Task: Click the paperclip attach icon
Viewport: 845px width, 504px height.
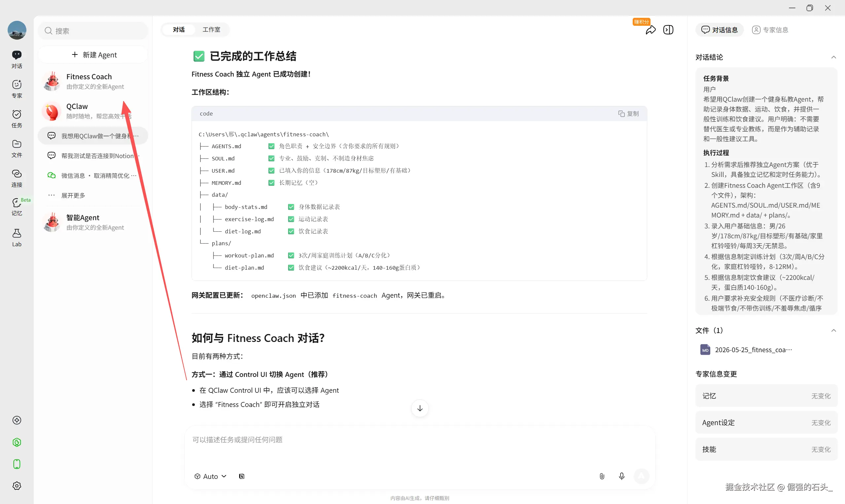Action: click(602, 476)
